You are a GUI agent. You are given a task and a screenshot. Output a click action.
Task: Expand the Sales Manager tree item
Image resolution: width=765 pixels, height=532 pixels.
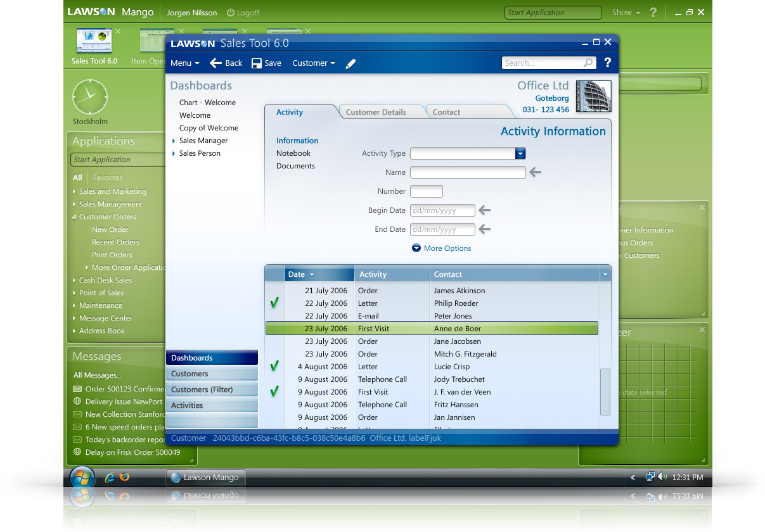click(x=174, y=141)
